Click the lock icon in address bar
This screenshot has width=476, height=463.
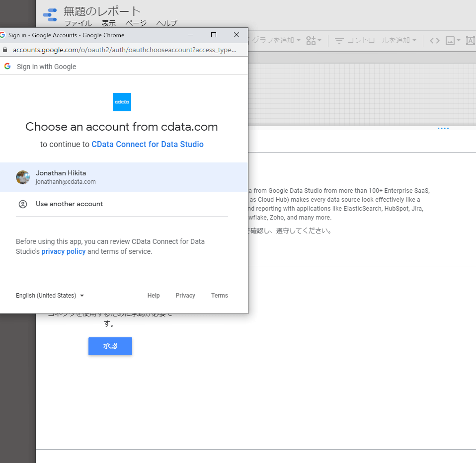5,50
